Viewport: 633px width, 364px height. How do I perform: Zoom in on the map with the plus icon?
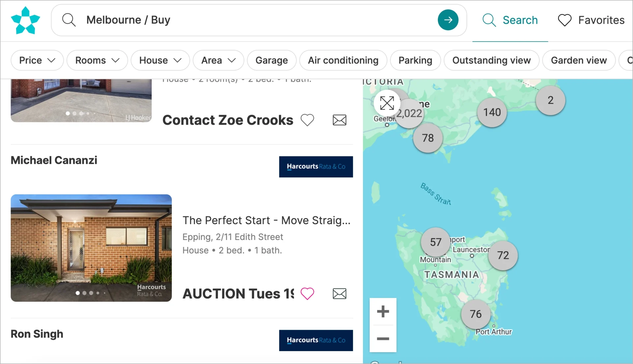382,311
